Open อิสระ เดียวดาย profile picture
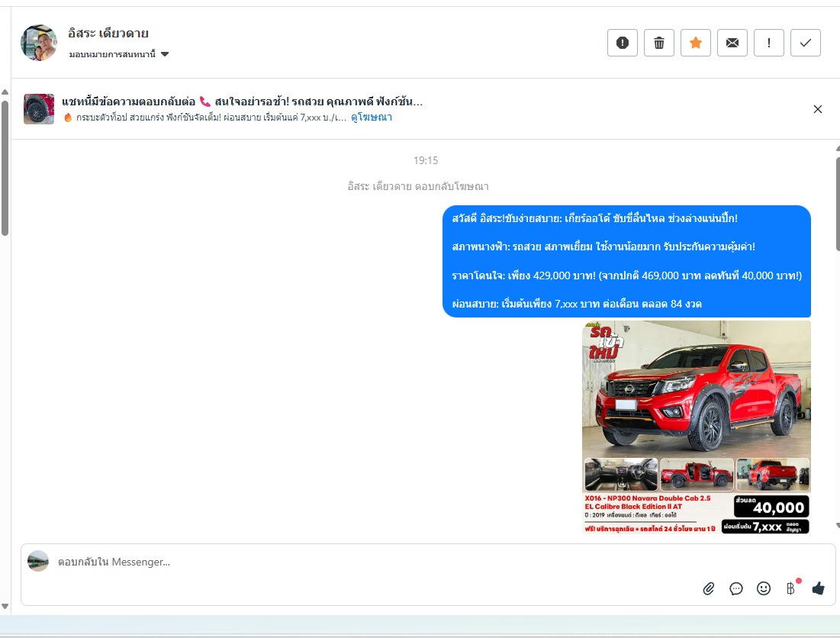 tap(39, 42)
